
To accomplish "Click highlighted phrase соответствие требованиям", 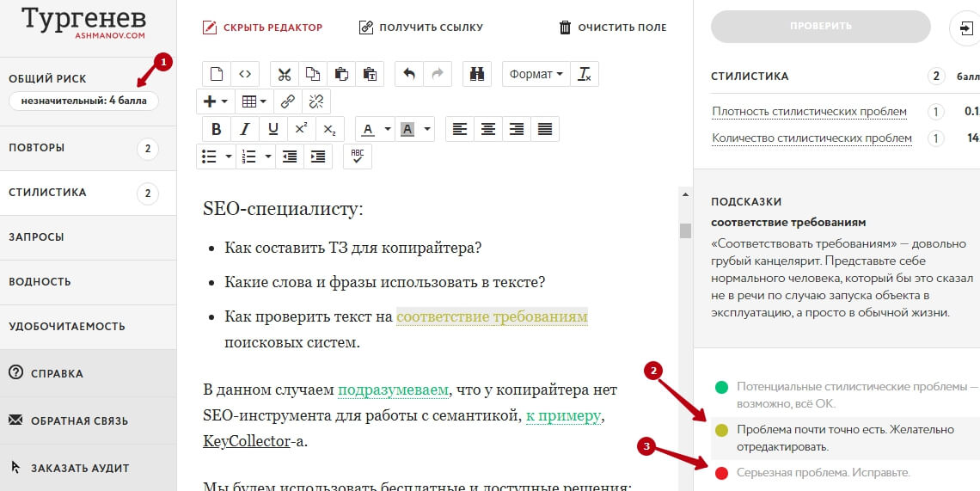I will 492,316.
